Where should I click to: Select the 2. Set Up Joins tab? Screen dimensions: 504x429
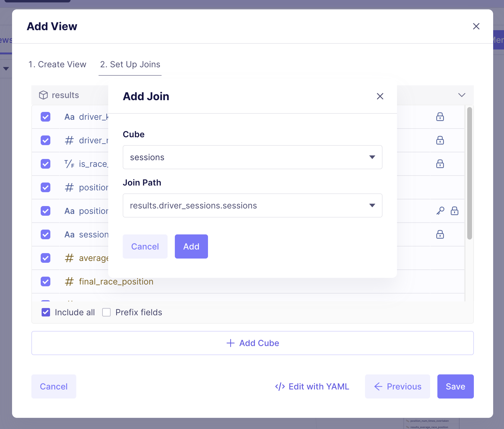coord(130,64)
